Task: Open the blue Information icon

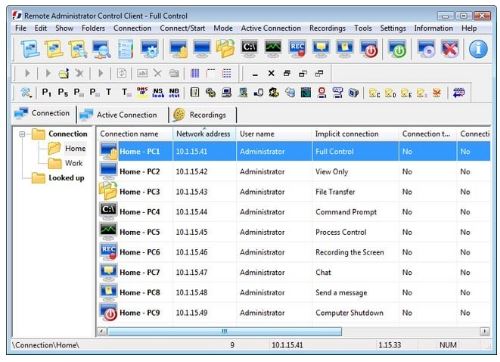Action: 478,49
